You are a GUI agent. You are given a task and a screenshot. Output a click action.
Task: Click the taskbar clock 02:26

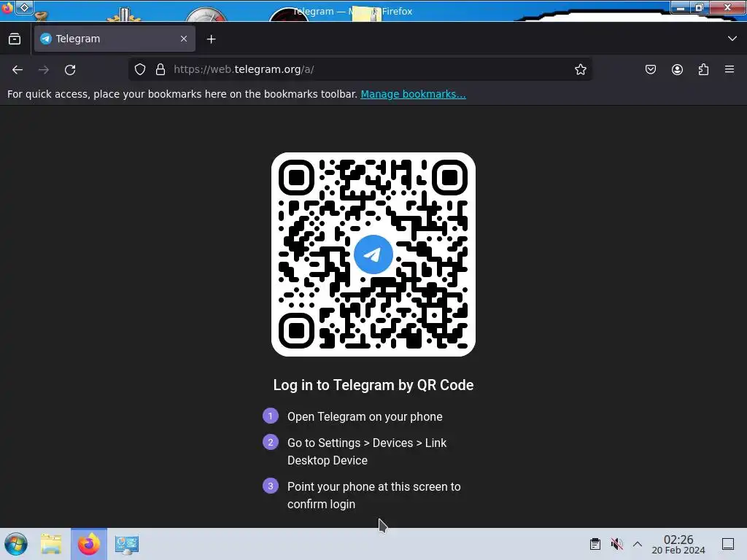pos(678,544)
